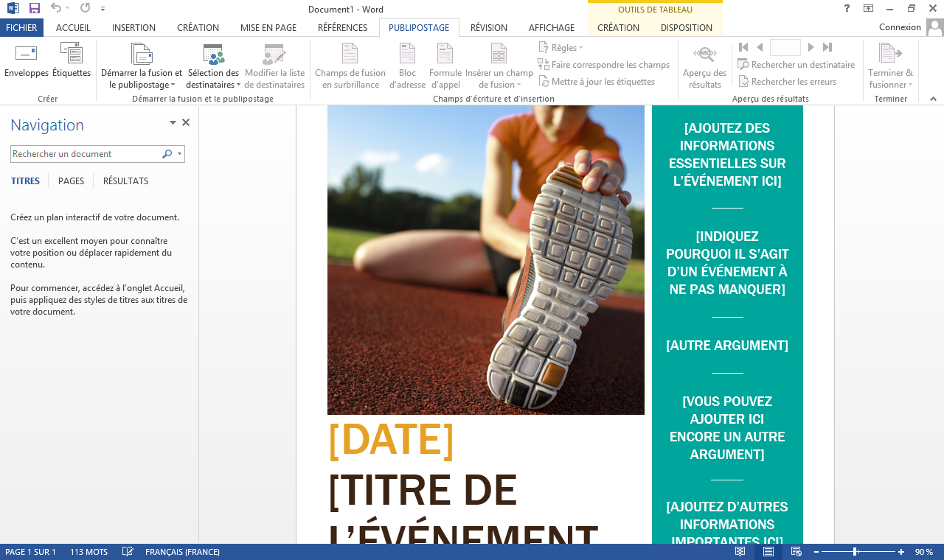The height and width of the screenshot is (560, 944).
Task: Customize the quick access toolbar dropdown
Action: click(x=103, y=9)
